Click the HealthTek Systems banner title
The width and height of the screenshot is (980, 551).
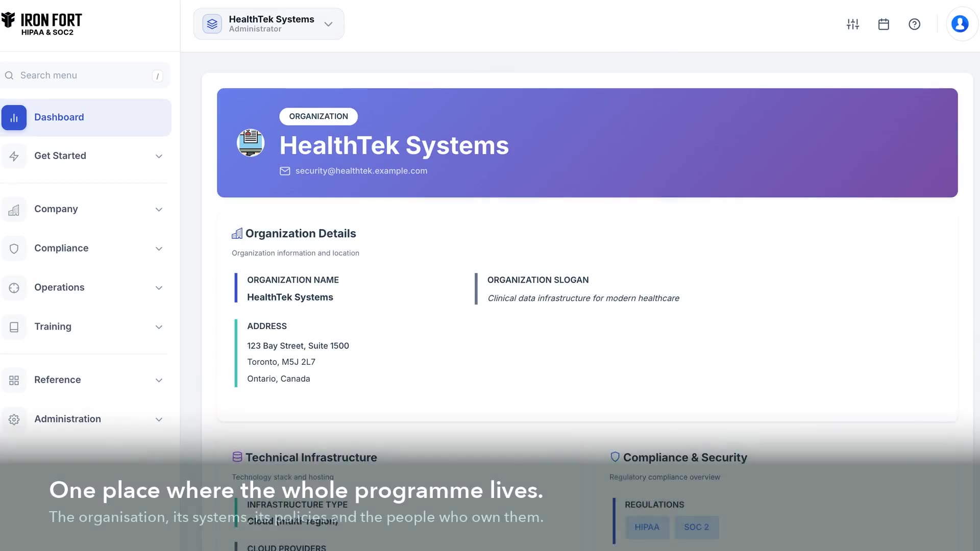pyautogui.click(x=394, y=145)
